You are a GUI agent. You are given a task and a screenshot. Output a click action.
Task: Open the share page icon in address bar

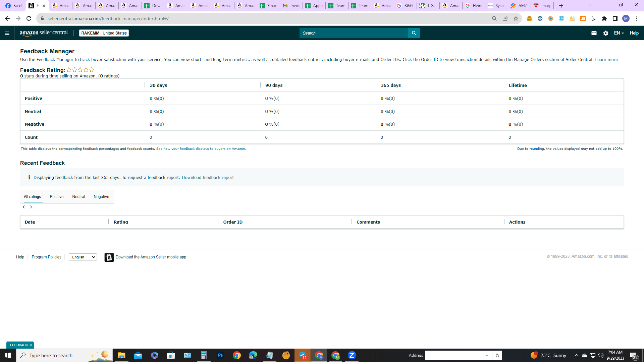505,18
